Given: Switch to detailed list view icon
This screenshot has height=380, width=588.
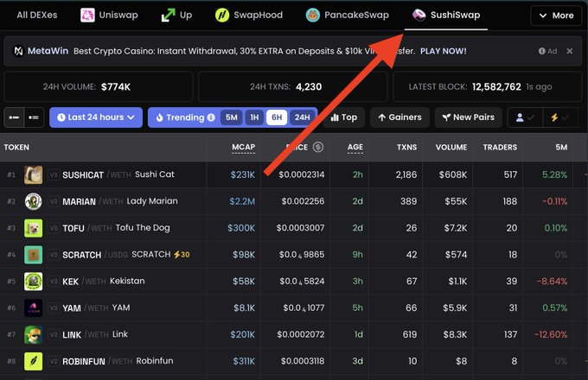Looking at the screenshot, I should [x=34, y=117].
